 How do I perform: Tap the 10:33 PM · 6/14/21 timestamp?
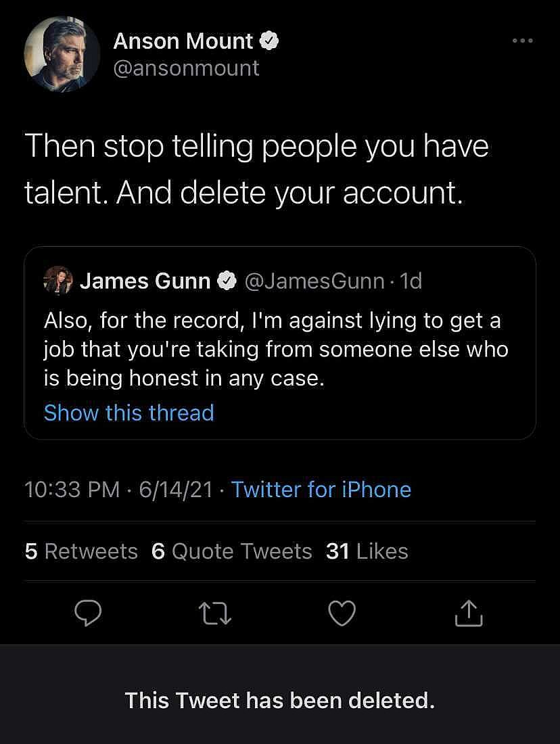point(118,489)
